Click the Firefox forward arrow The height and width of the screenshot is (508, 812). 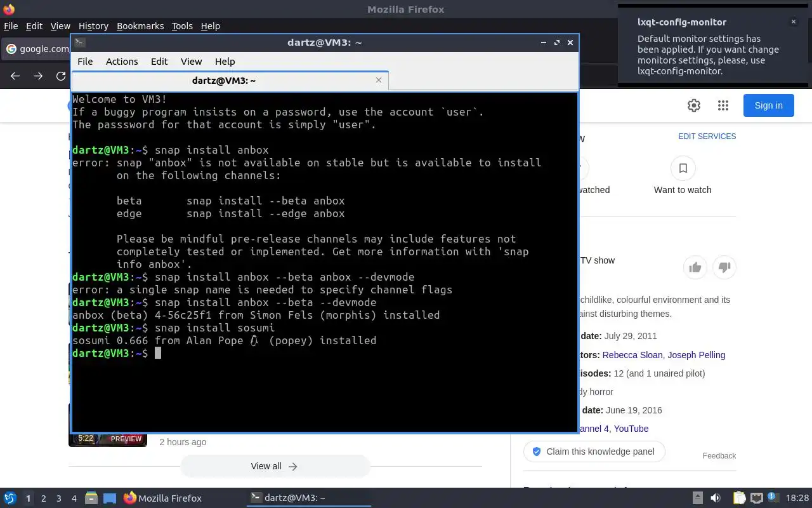click(x=38, y=76)
